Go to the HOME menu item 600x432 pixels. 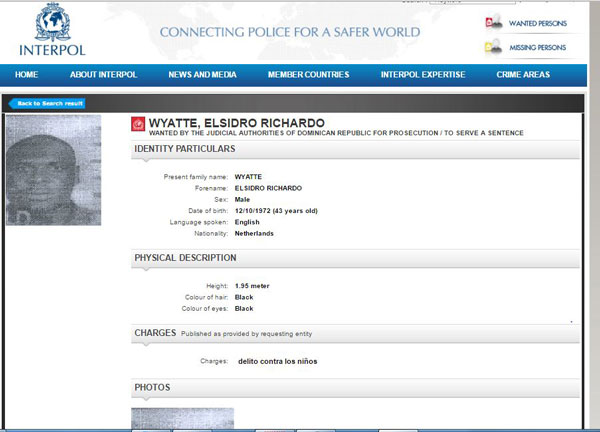tap(26, 75)
